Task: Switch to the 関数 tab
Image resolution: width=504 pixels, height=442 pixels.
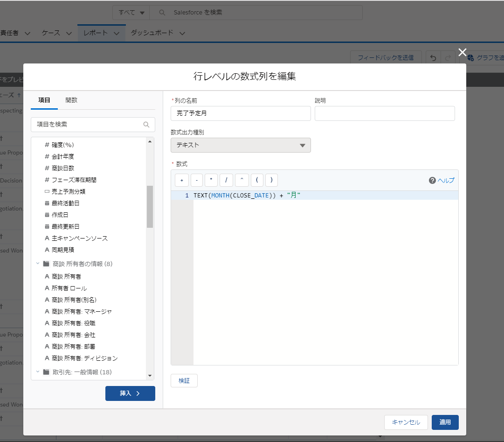Action: click(x=71, y=100)
